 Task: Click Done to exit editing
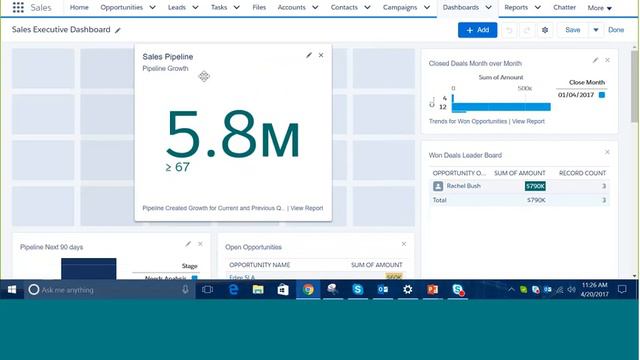(616, 30)
